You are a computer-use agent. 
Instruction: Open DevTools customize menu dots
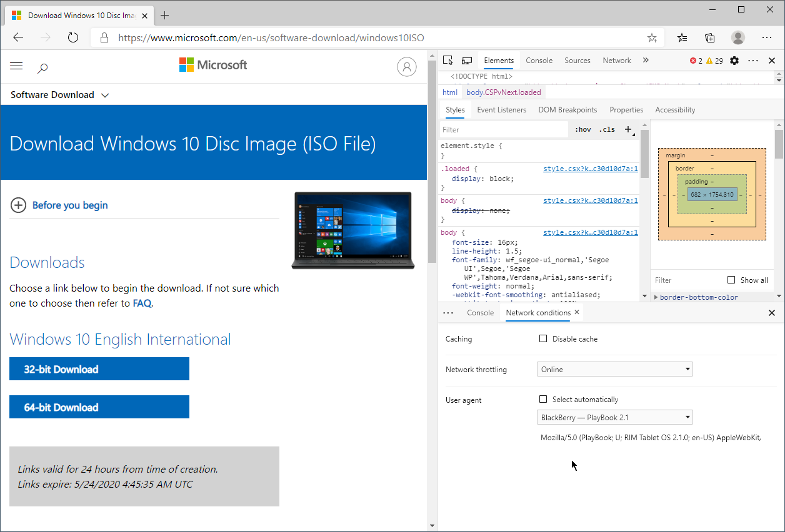coord(753,61)
